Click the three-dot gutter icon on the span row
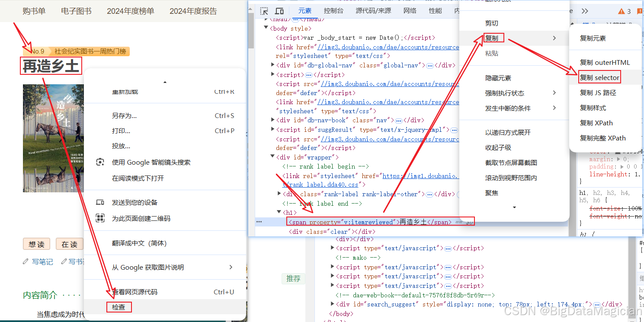This screenshot has width=644, height=322. tap(259, 222)
